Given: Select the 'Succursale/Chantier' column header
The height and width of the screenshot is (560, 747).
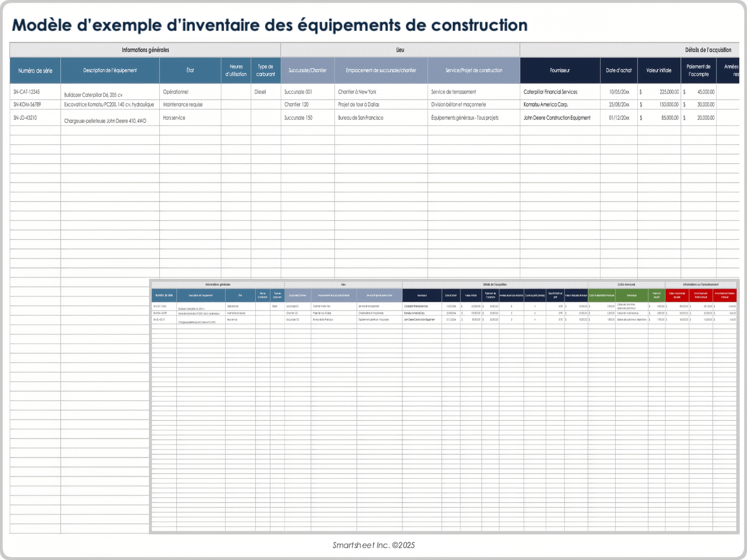Looking at the screenshot, I should [308, 70].
